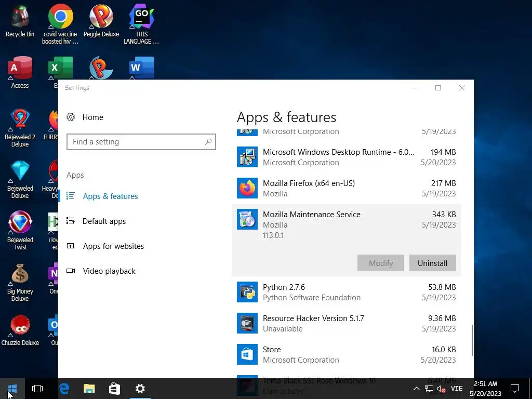This screenshot has width=532, height=399.
Task: Click the disabled Modify button
Action: point(381,263)
